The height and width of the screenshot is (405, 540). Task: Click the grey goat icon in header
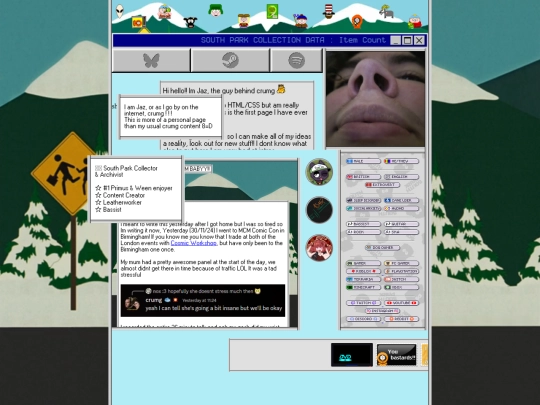tap(386, 11)
